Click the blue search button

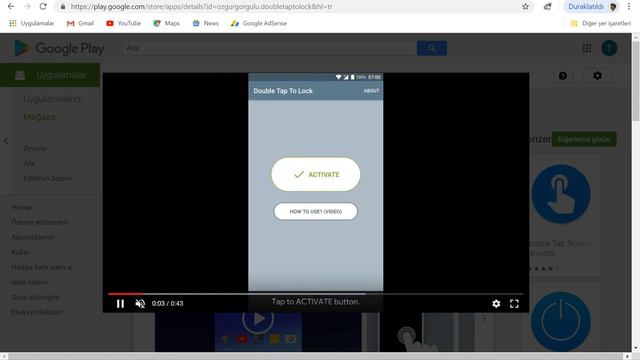[432, 48]
